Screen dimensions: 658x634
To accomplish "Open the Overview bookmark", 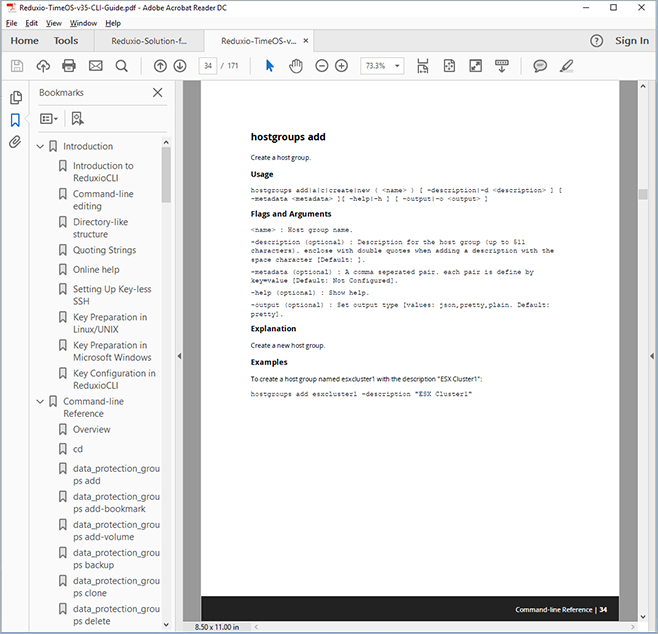I will (x=91, y=429).
